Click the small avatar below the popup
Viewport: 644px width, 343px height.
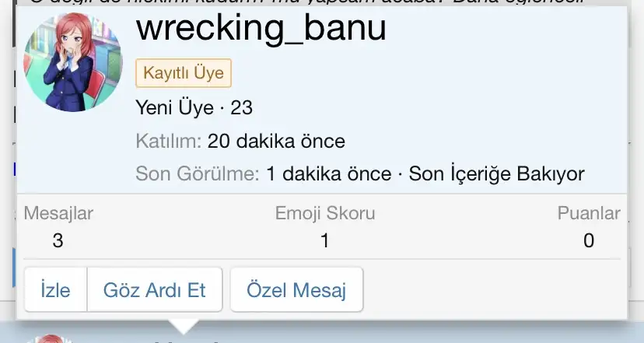point(49,339)
